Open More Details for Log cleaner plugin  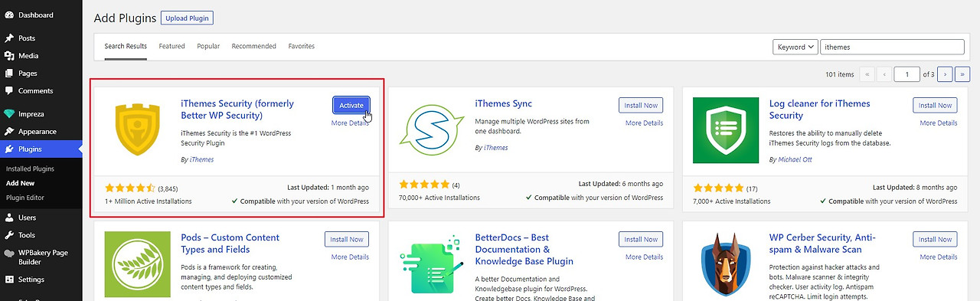(x=938, y=123)
